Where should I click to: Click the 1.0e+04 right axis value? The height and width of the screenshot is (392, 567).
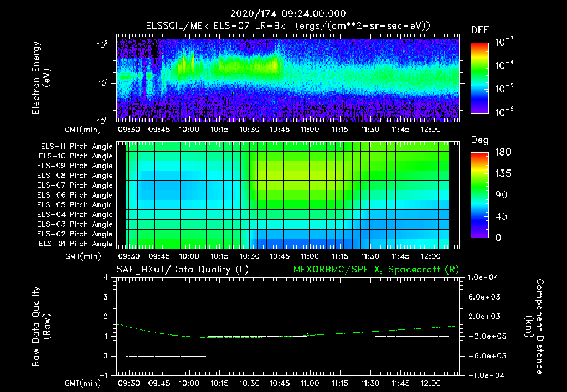483,278
